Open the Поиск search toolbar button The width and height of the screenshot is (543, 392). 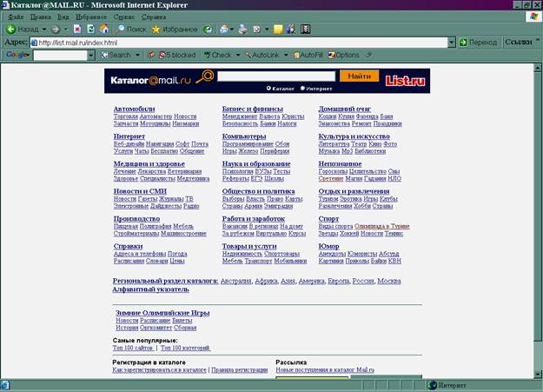pos(130,30)
